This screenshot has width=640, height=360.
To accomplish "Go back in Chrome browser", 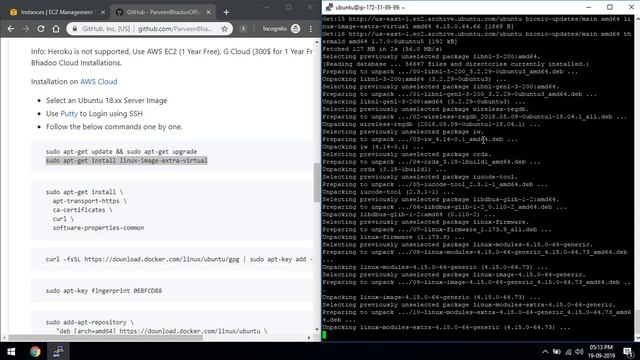I will point(11,29).
